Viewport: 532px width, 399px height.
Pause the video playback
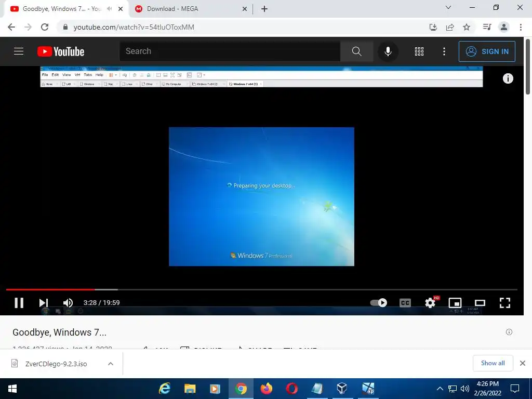pos(19,303)
